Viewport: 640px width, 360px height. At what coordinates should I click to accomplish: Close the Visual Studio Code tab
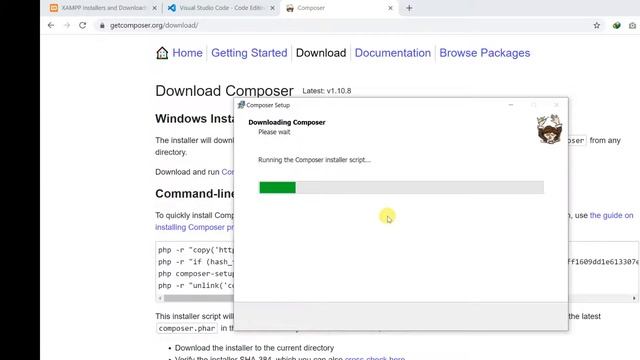pos(273,8)
